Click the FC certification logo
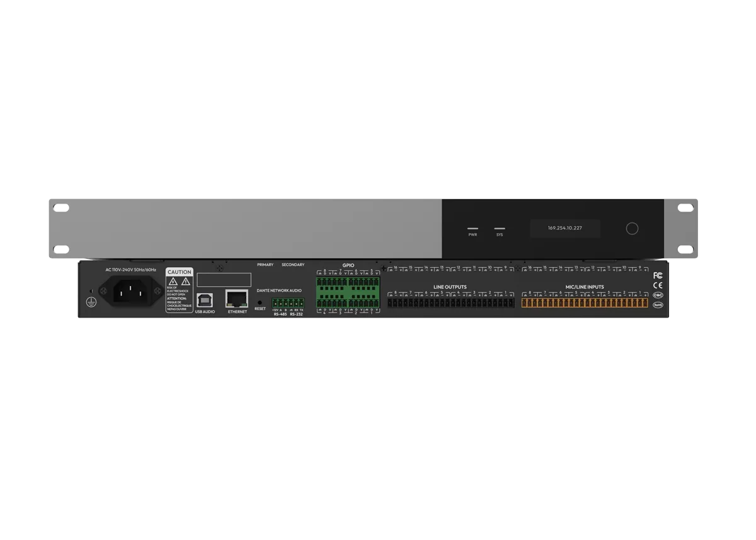 658,275
